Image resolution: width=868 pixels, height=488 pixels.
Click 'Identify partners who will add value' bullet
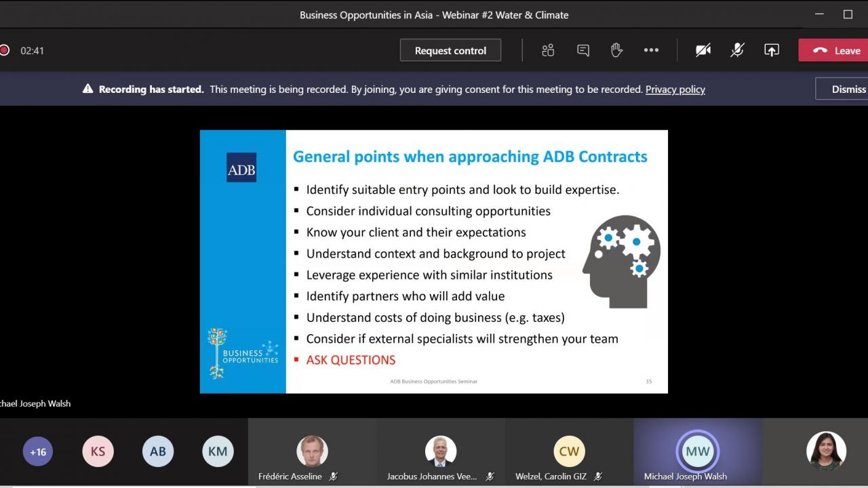point(406,296)
